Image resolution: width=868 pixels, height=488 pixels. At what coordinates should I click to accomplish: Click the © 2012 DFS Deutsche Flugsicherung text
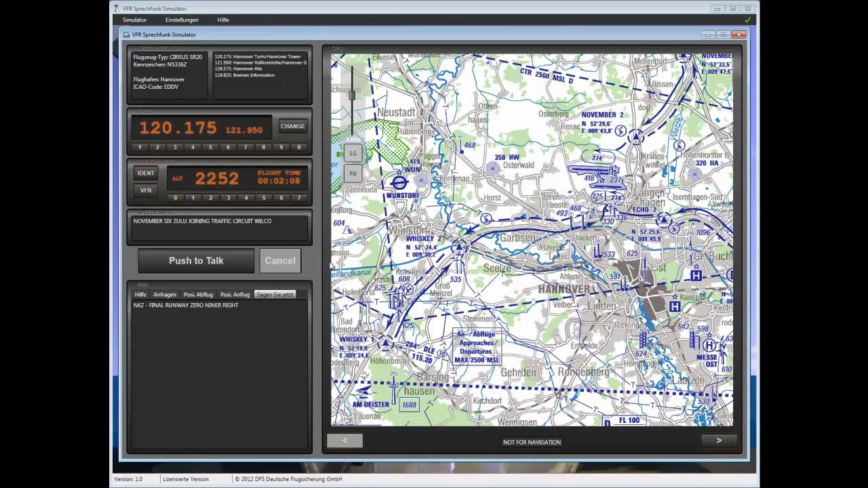coord(288,479)
